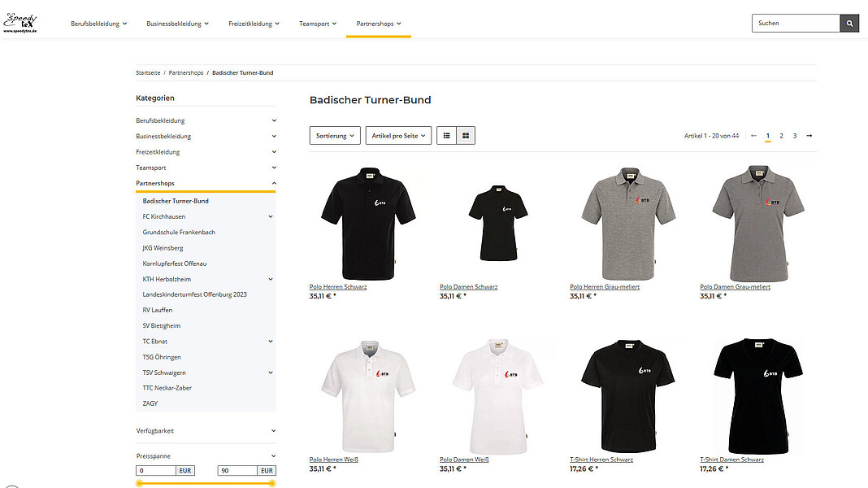
Task: Click Badischer Turner-Bund breadcrumb
Action: [x=242, y=72]
